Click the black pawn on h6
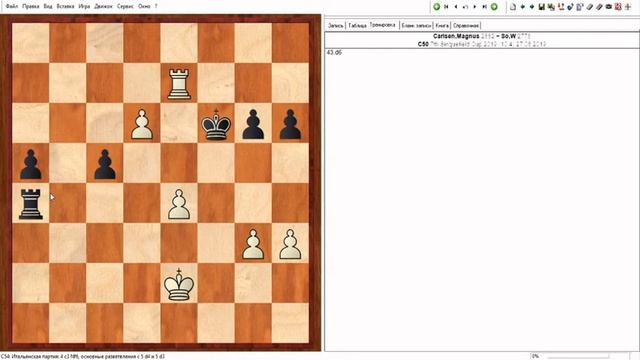This screenshot has width=640, height=360. (x=290, y=124)
